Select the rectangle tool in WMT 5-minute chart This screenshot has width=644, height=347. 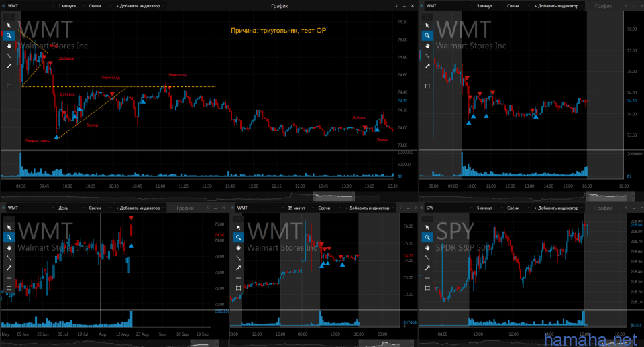click(x=427, y=86)
